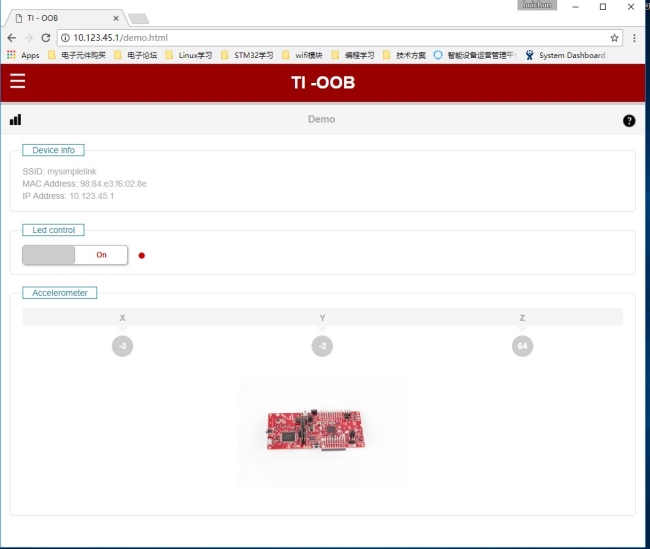Open a new browser tab

click(138, 18)
